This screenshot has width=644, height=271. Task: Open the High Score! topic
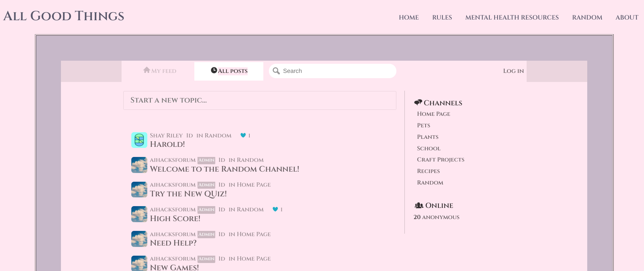[175, 219]
